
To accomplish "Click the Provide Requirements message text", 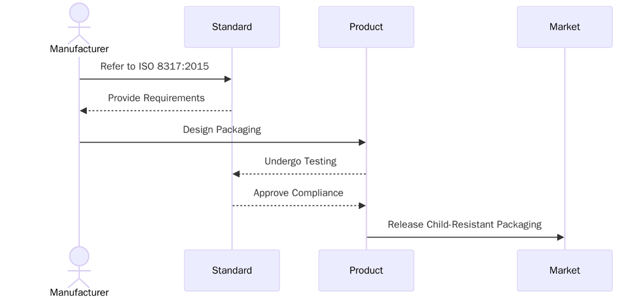I will (x=156, y=97).
